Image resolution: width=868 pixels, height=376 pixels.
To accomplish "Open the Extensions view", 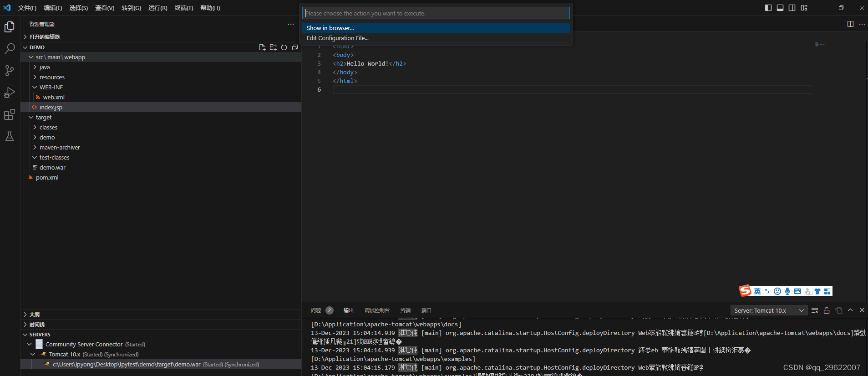I will (10, 114).
